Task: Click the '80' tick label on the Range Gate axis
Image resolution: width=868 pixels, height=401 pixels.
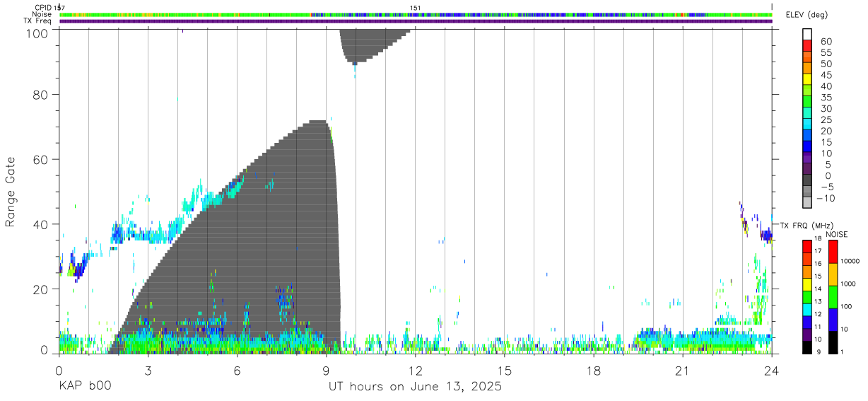Action: click(42, 94)
